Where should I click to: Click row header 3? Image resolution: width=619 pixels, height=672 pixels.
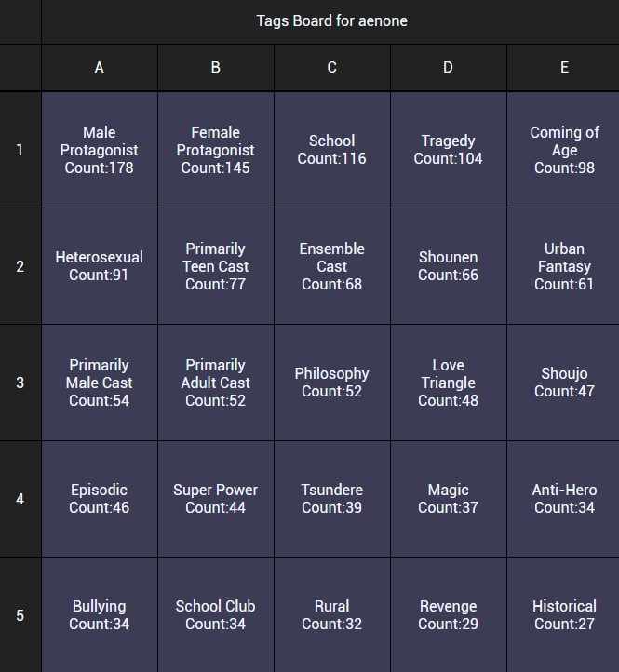click(20, 383)
